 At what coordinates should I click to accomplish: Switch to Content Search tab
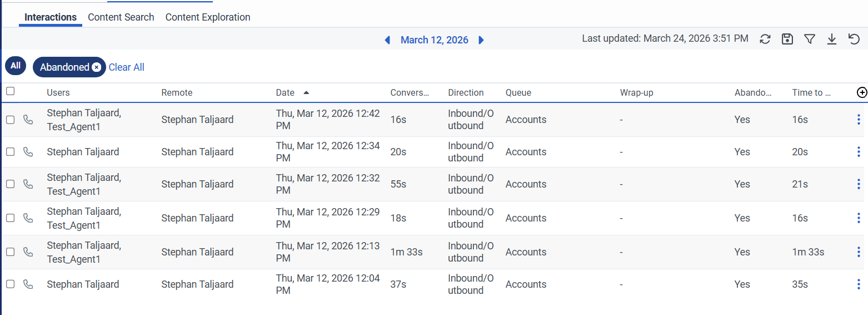(x=121, y=17)
